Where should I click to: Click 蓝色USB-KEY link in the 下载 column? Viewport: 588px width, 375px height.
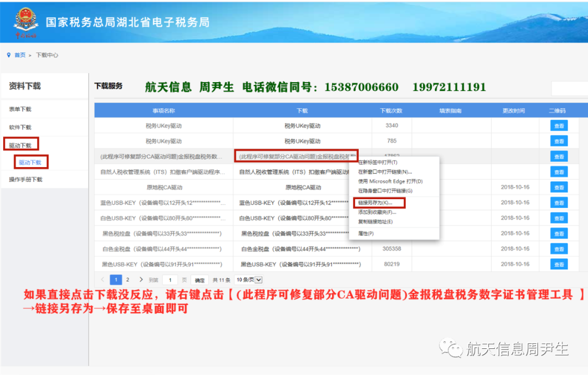tap(294, 203)
